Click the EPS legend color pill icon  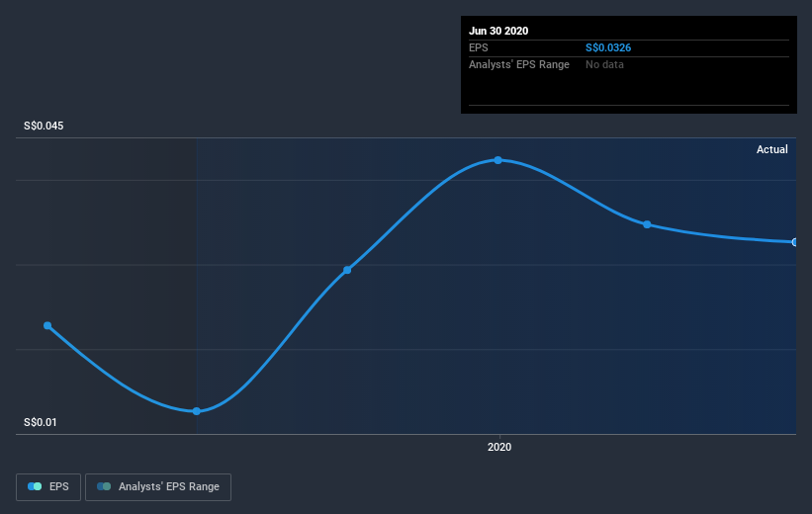[35, 486]
